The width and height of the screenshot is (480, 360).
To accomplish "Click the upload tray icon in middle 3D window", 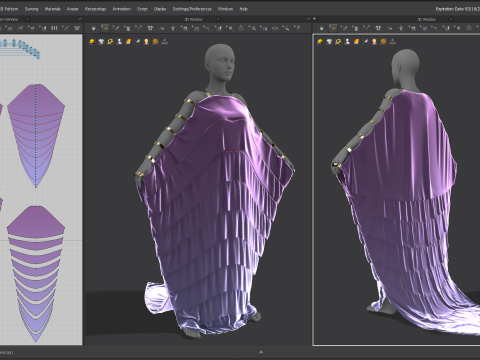I will pos(164,41).
